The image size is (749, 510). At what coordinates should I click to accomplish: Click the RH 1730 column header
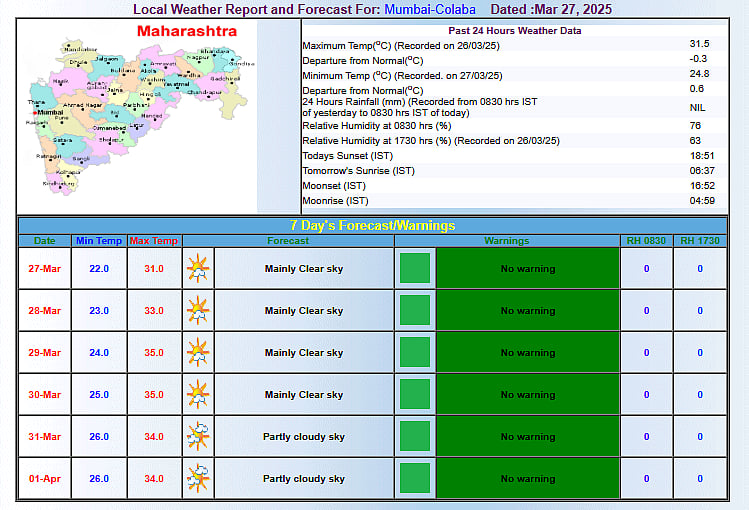pos(700,241)
